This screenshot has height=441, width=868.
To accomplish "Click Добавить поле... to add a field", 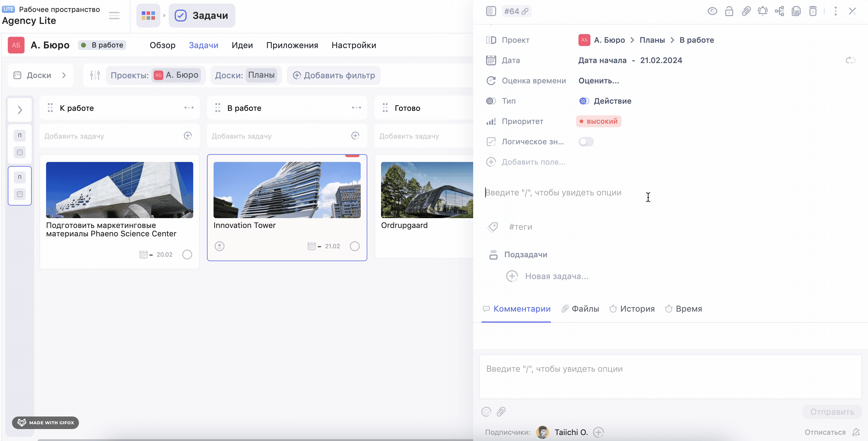I will click(x=526, y=162).
